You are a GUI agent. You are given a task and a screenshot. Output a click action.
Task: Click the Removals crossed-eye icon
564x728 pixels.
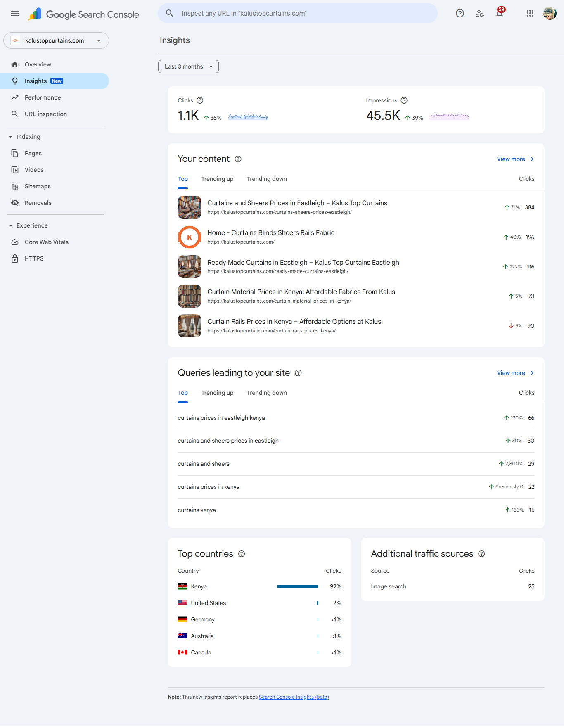[15, 203]
